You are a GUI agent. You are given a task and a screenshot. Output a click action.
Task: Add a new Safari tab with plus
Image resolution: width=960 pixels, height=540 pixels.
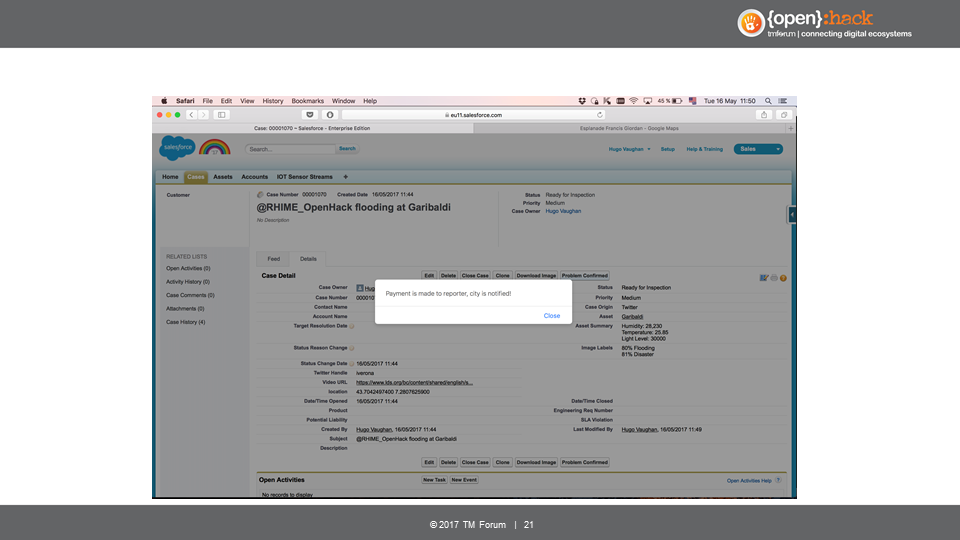coord(790,129)
